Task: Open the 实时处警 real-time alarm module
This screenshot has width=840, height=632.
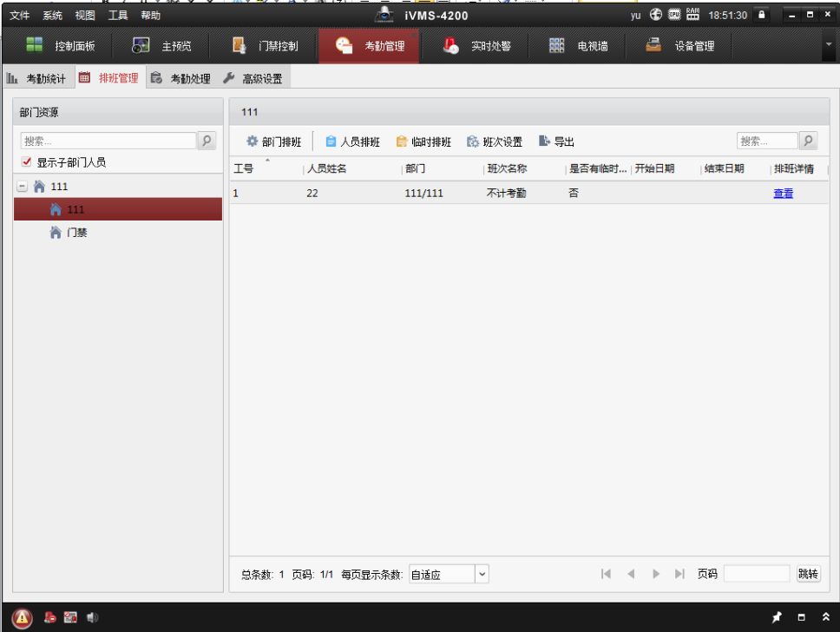Action: (x=476, y=46)
